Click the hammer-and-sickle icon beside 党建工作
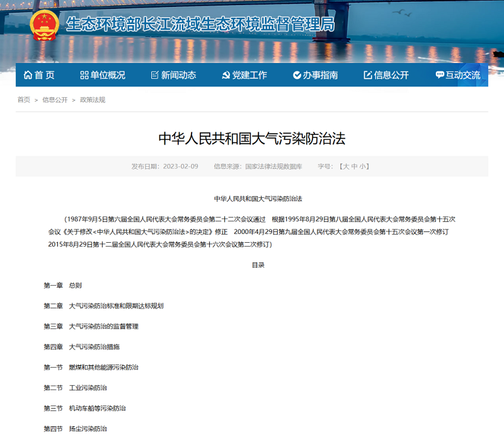 click(226, 75)
